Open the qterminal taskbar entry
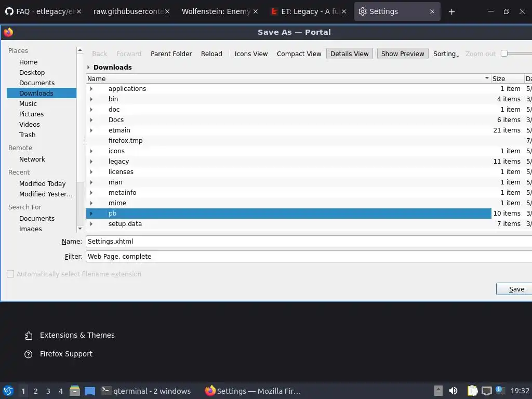Screen dimensions: 532x399 (x=146, y=391)
